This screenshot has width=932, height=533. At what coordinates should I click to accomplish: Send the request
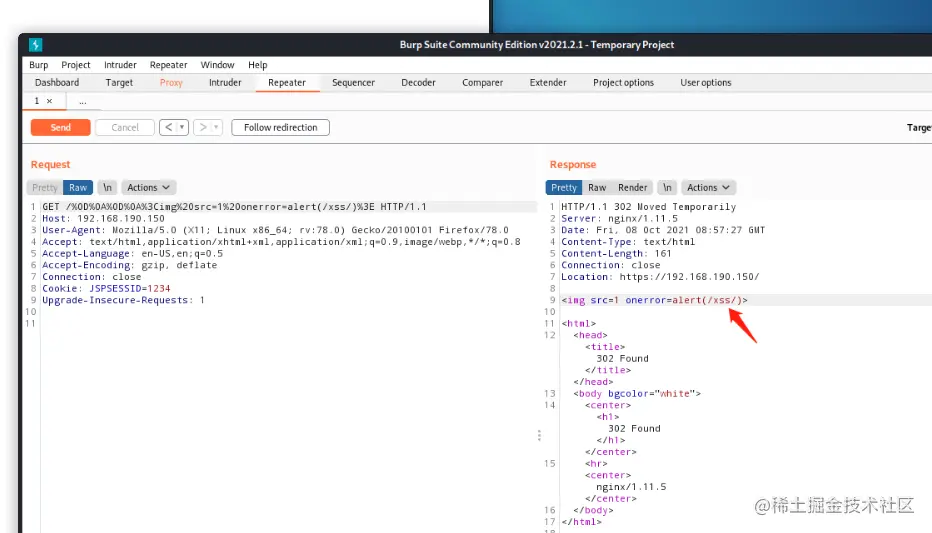tap(61, 127)
